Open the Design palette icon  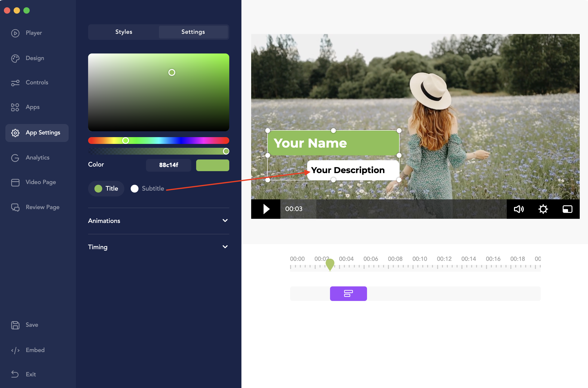click(15, 58)
